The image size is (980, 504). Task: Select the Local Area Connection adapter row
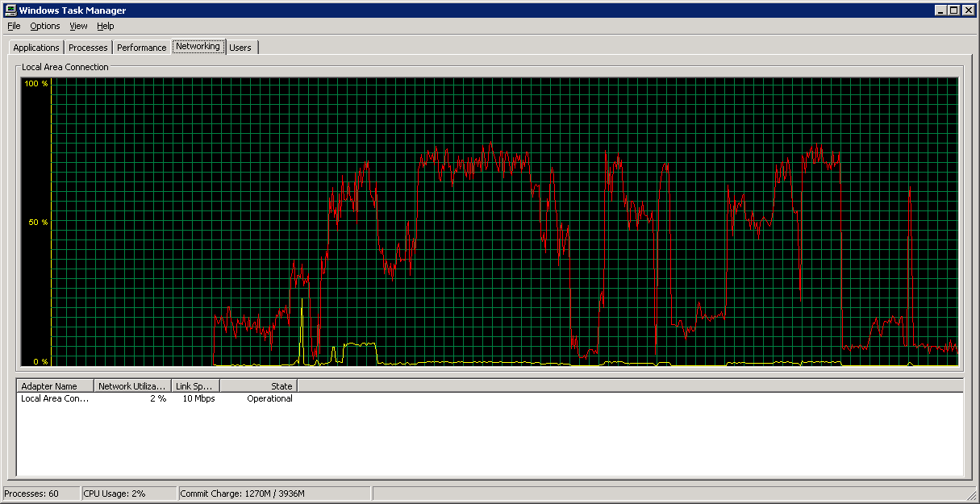pyautogui.click(x=55, y=398)
